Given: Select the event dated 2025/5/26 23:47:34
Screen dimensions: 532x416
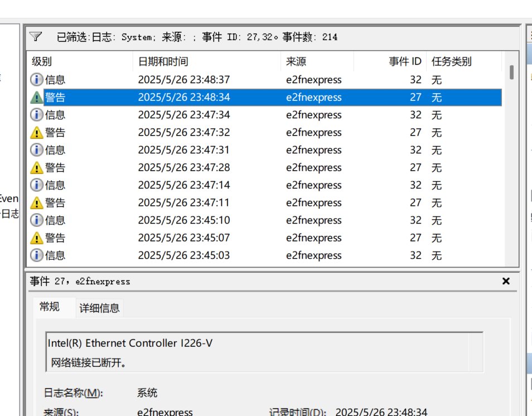Looking at the screenshot, I should point(264,115).
